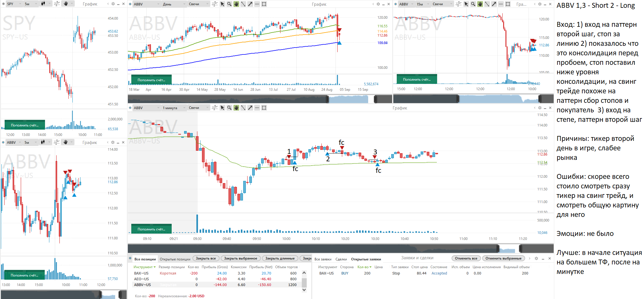Viewport: 644px width, 299px height.
Task: Select horizontal line tool on 1-minute ABBV chart
Action: click(x=257, y=108)
